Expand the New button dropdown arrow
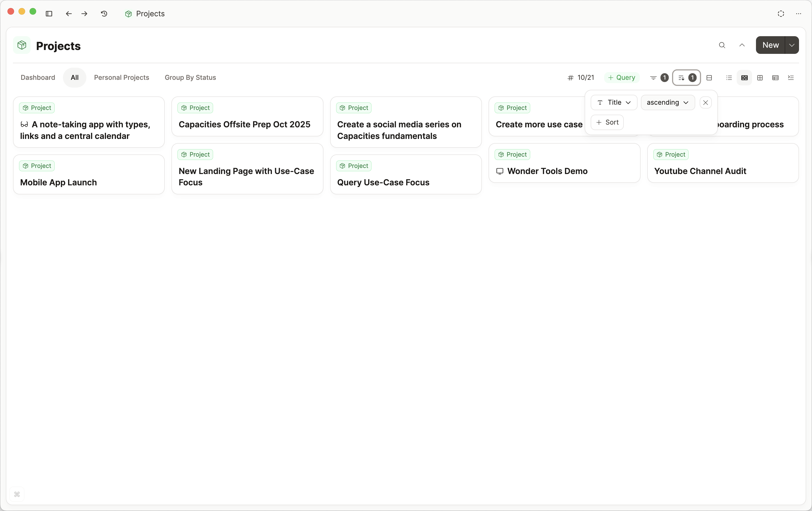The height and width of the screenshot is (511, 812). click(x=792, y=45)
